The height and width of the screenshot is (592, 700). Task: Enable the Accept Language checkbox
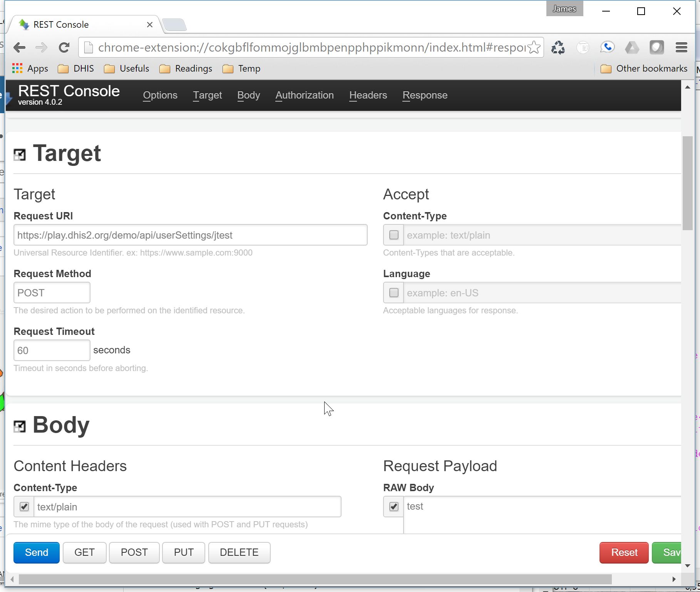click(394, 293)
